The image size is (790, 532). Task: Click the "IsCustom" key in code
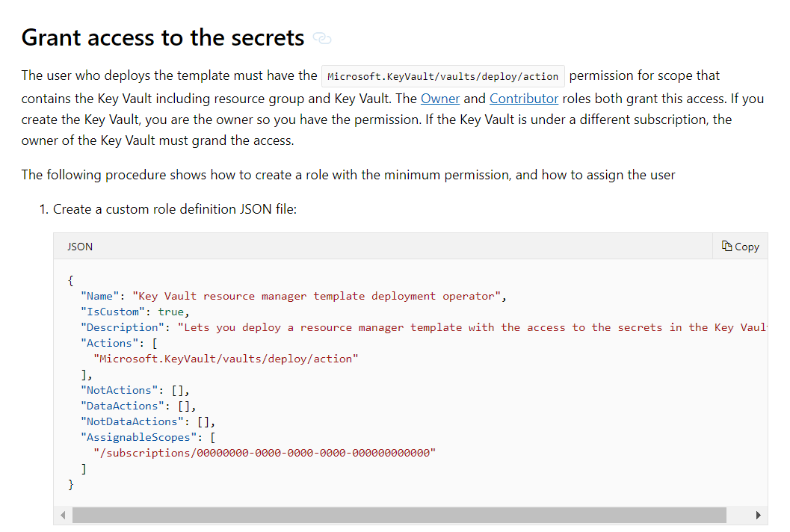(x=112, y=312)
